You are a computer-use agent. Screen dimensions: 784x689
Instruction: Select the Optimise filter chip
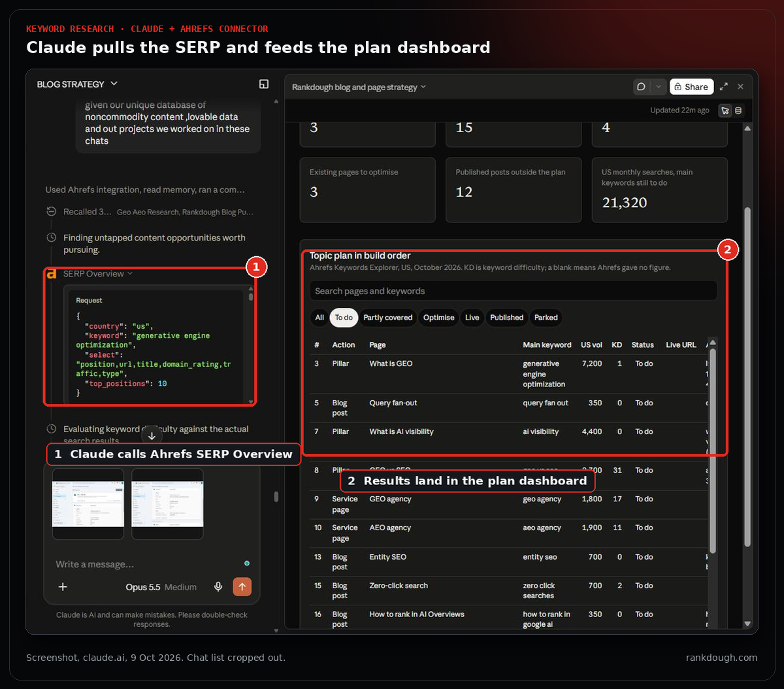click(438, 318)
